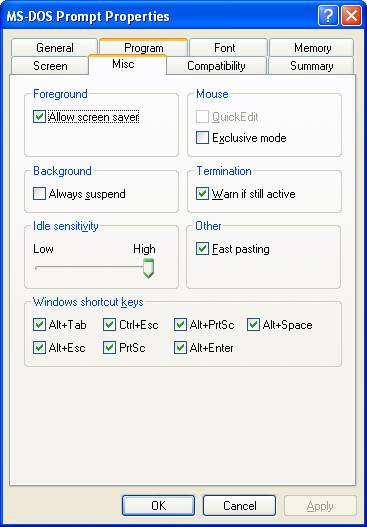The height and width of the screenshot is (527, 367).
Task: Enable Always suspend in background
Action: [x=39, y=194]
